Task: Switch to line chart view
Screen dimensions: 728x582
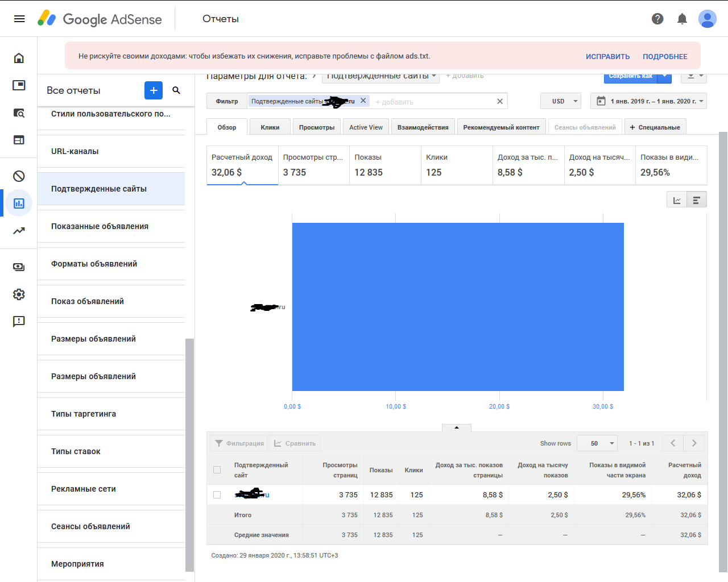Action: pyautogui.click(x=677, y=200)
